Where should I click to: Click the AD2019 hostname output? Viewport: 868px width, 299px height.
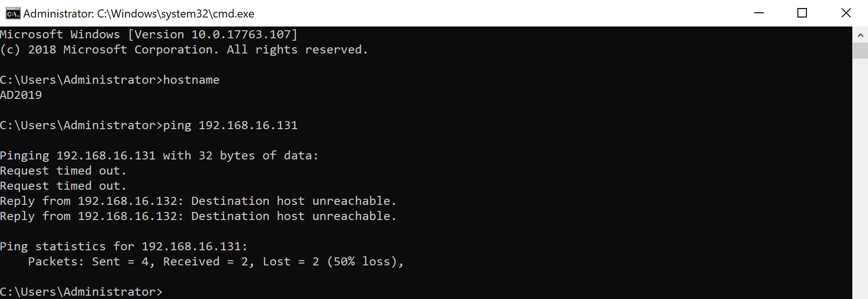coord(21,95)
